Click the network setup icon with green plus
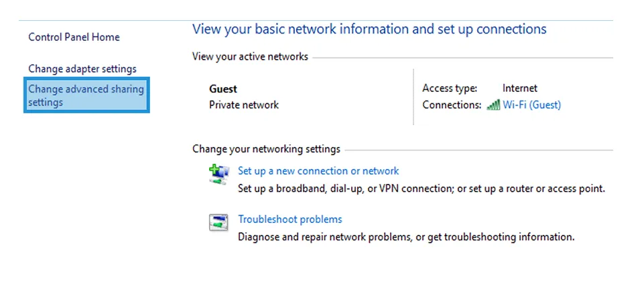644x292 pixels. click(218, 175)
